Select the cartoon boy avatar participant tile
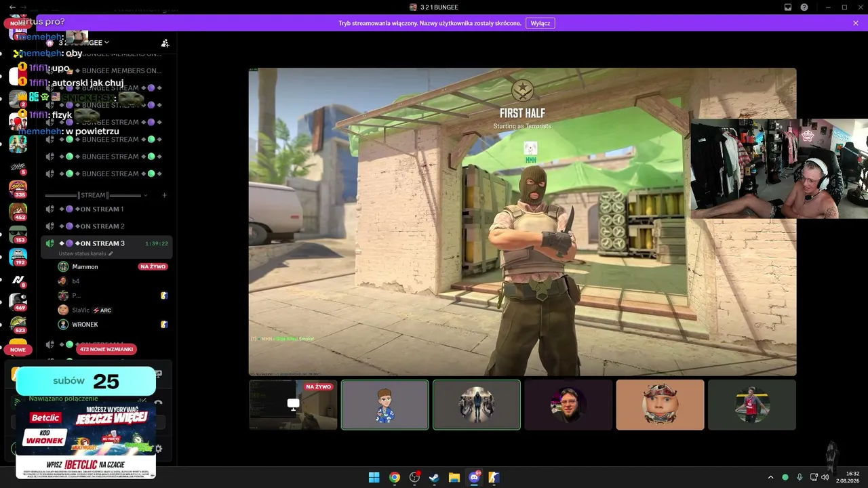868x488 pixels. pyautogui.click(x=384, y=405)
